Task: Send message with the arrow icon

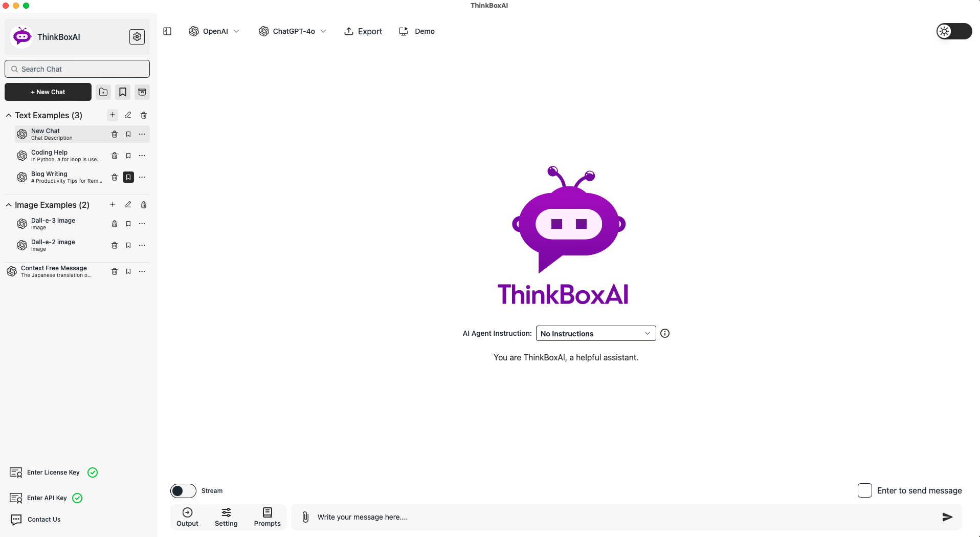Action: [947, 517]
